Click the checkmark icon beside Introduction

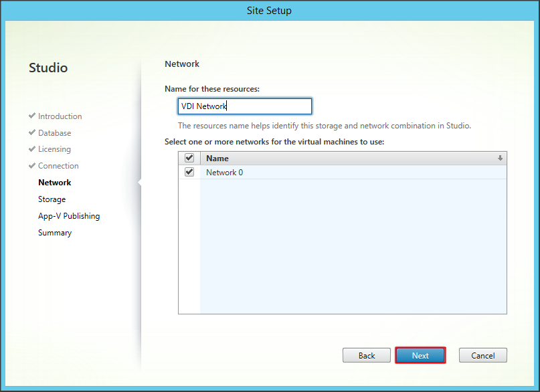(32, 116)
